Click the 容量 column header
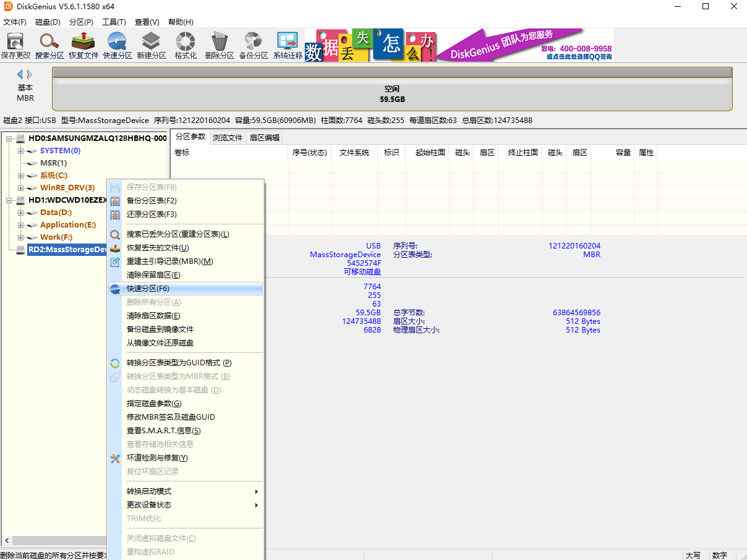 click(613, 153)
